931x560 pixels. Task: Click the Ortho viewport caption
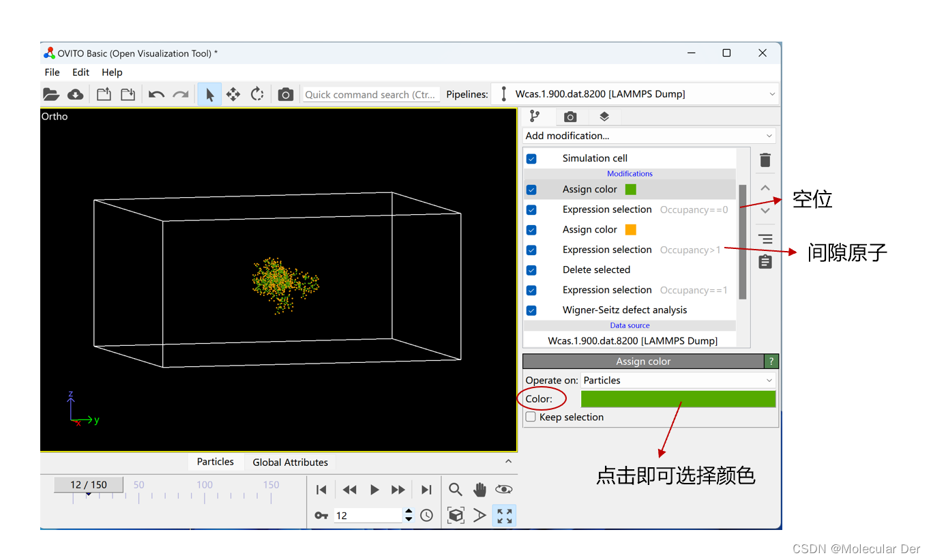pos(55,117)
